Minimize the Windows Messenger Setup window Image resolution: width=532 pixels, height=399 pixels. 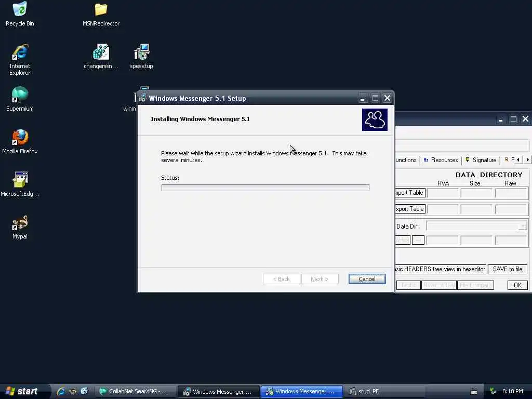click(x=363, y=98)
